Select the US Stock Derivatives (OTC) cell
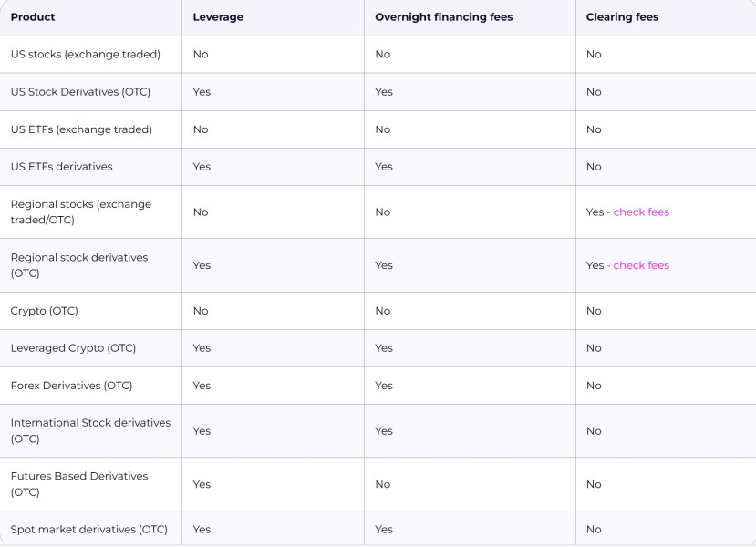The height and width of the screenshot is (547, 756). (80, 92)
